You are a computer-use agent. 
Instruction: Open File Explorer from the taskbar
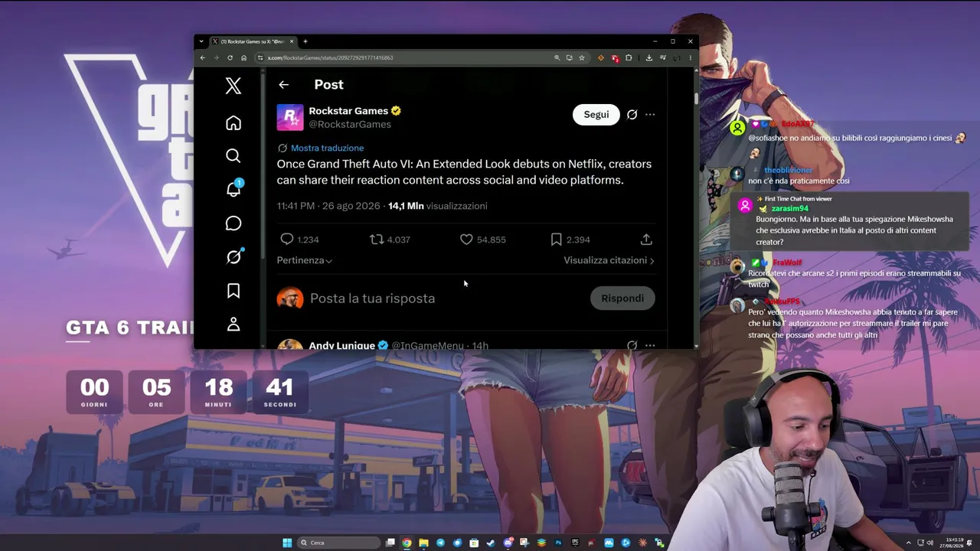(423, 543)
